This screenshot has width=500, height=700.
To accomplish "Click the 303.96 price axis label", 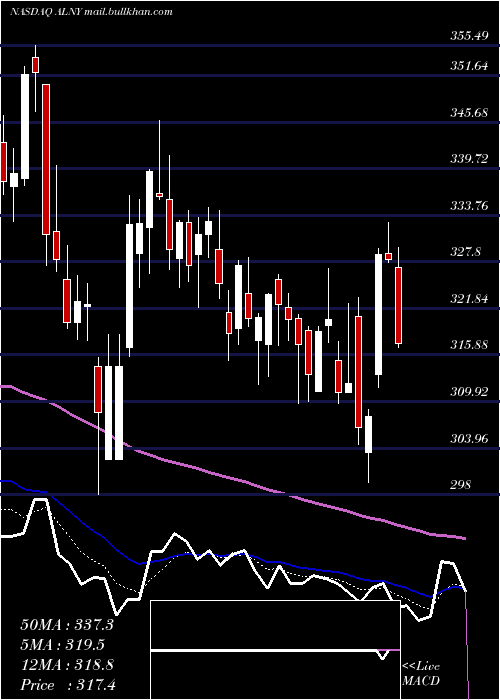I will [x=469, y=438].
